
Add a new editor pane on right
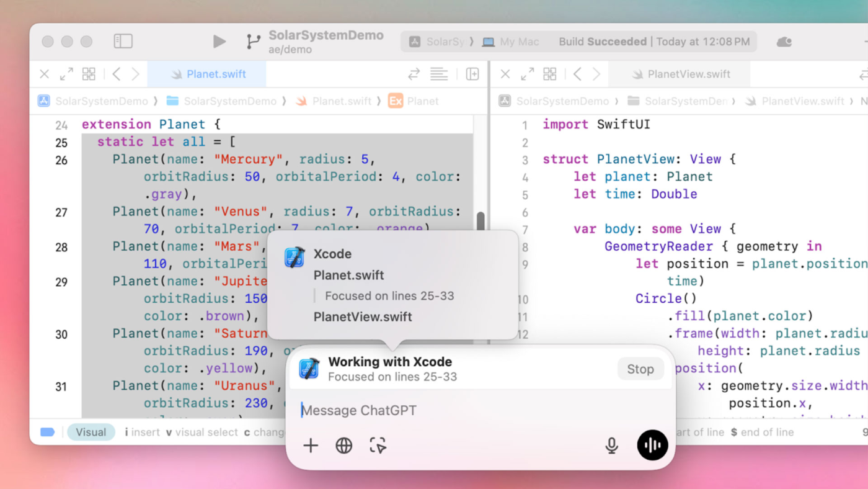pyautogui.click(x=472, y=74)
